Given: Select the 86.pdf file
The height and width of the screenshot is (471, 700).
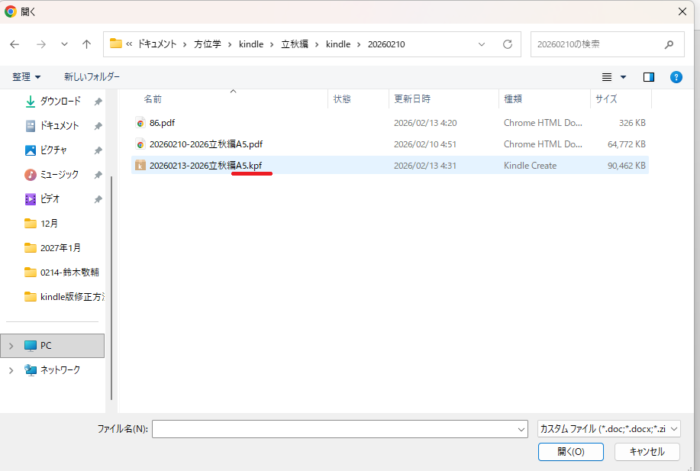Looking at the screenshot, I should 162,123.
